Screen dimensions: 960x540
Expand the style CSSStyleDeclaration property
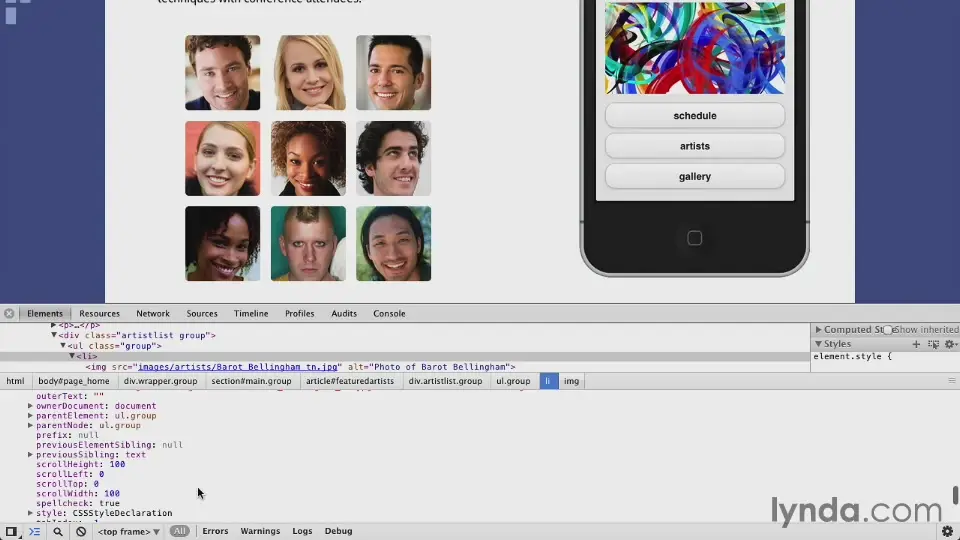tap(30, 513)
